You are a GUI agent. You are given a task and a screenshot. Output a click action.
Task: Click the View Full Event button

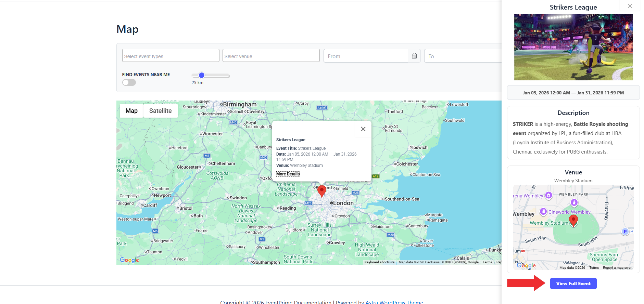[x=573, y=283]
